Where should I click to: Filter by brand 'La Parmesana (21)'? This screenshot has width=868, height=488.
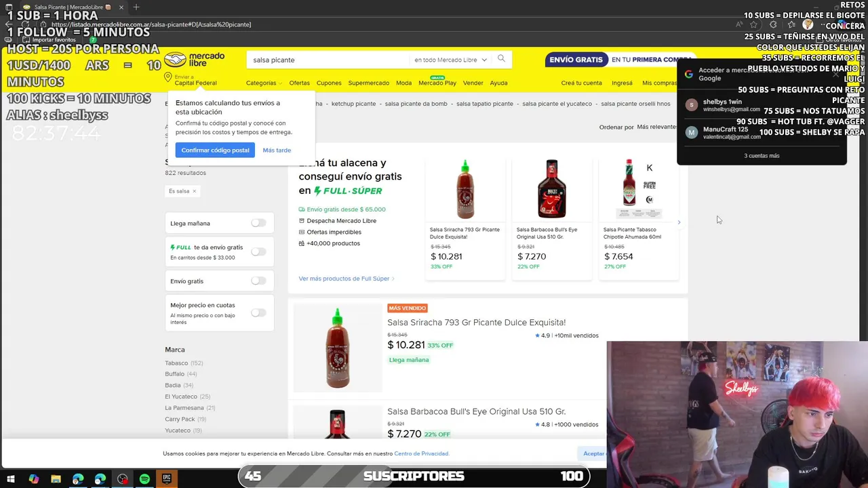[190, 408]
